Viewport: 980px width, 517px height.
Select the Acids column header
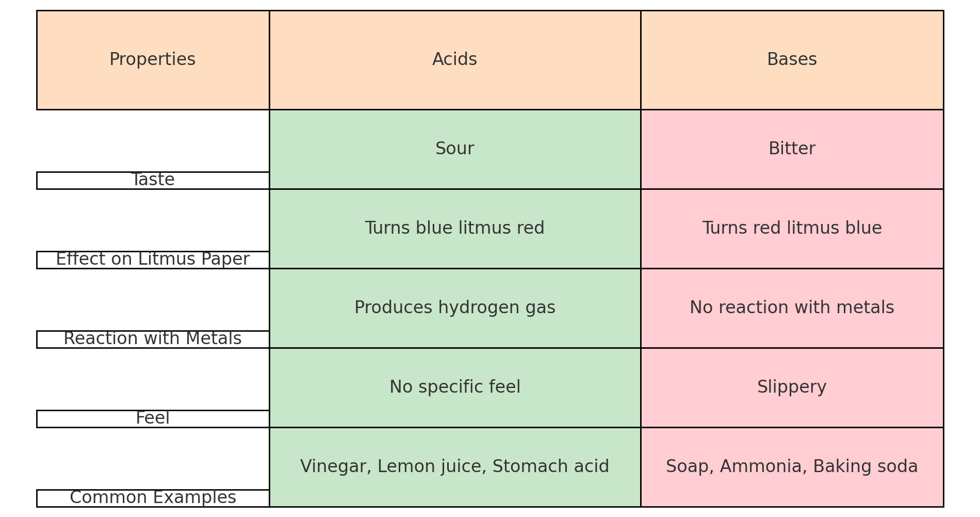tap(454, 60)
